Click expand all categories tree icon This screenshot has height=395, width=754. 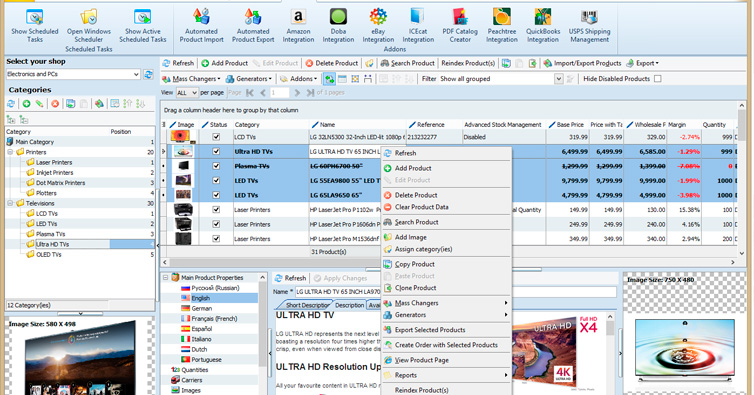click(11, 119)
